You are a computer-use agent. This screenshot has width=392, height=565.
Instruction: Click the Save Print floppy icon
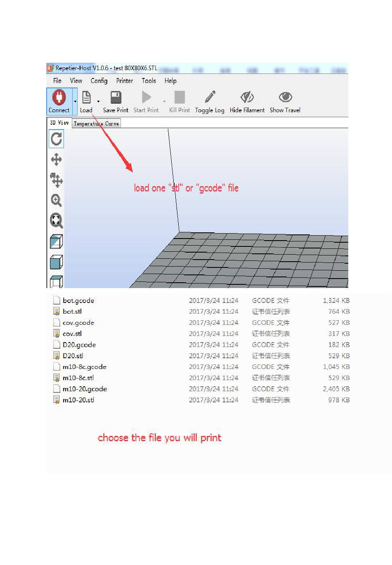point(116,97)
